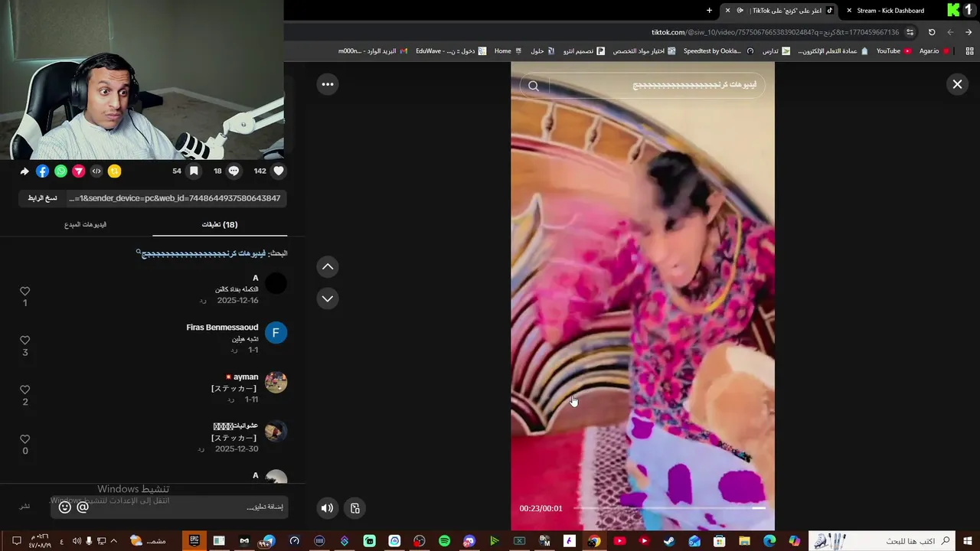Open comments via the speech bubble icon
This screenshot has height=551, width=980.
tap(234, 171)
